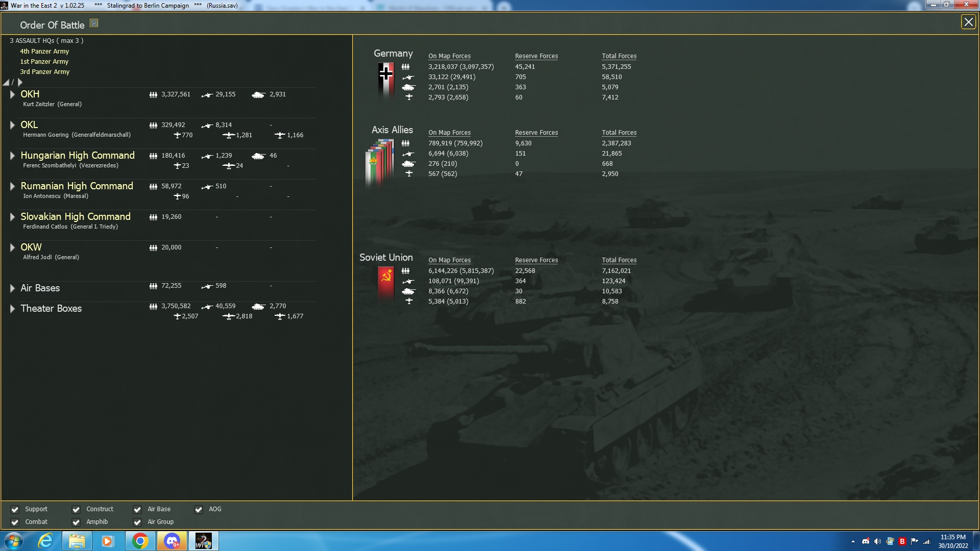Click the left triangle navigation arrow

tap(6, 83)
